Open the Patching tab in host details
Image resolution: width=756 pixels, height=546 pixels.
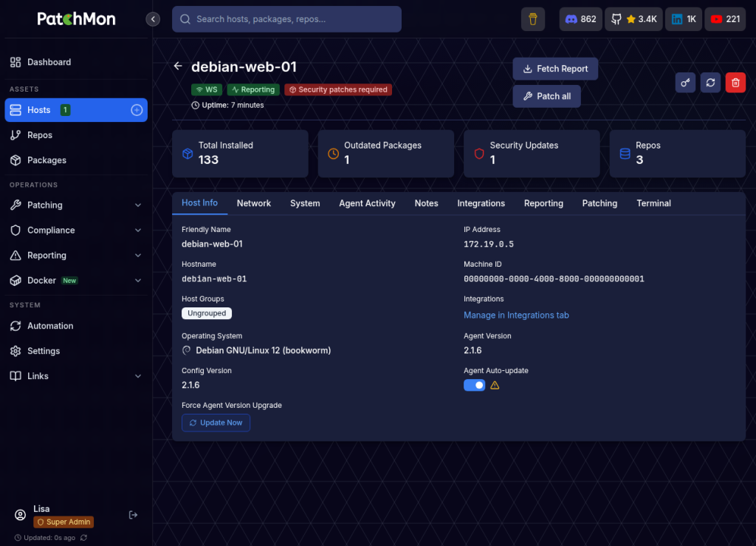click(x=599, y=203)
